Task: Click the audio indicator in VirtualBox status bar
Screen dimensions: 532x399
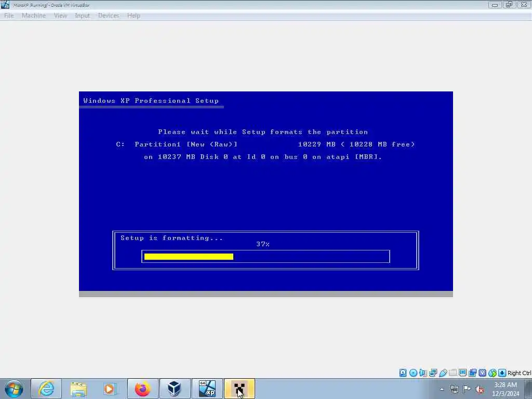Action: tap(423, 373)
